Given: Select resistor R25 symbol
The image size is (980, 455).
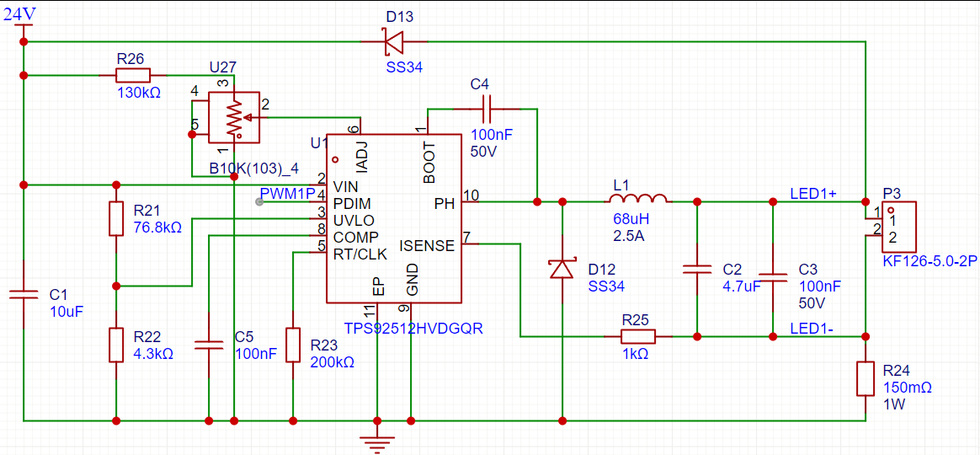Looking at the screenshot, I should pos(637,337).
